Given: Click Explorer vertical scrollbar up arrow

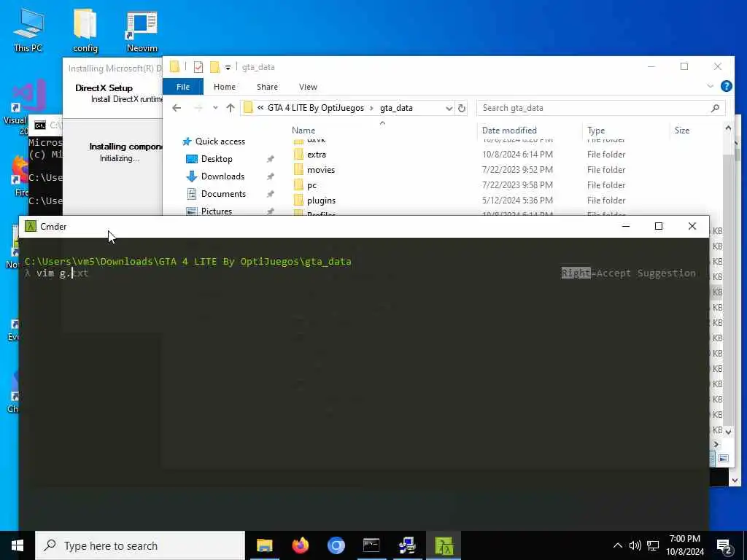Looking at the screenshot, I should tap(728, 128).
